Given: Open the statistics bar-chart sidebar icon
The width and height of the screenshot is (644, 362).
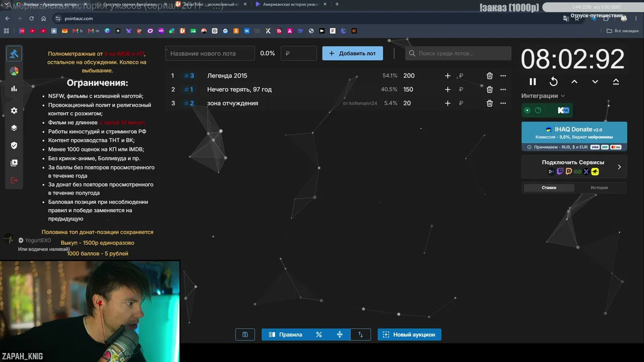Looking at the screenshot, I should (14, 88).
